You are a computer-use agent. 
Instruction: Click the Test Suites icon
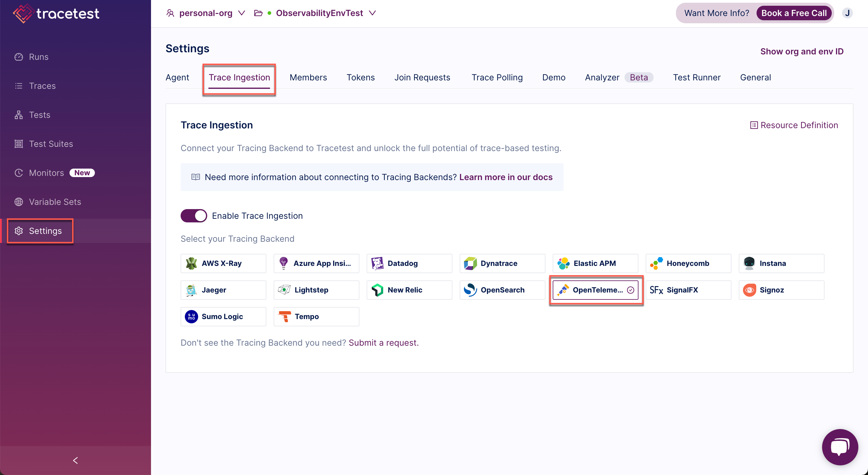click(18, 144)
